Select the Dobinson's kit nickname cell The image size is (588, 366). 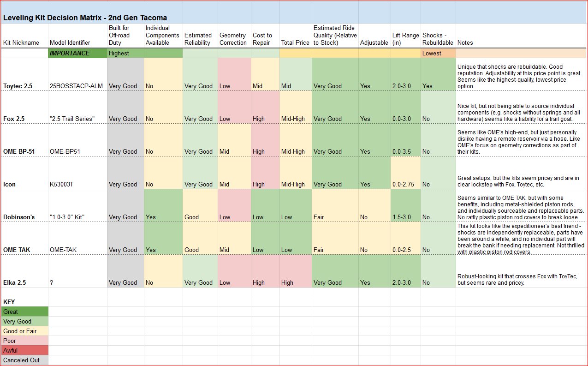coord(25,205)
